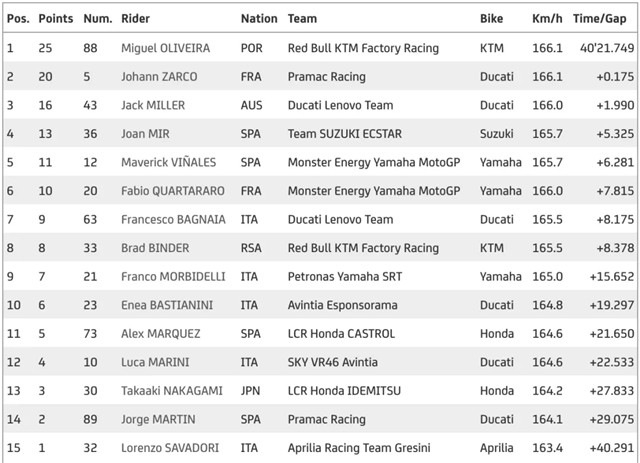Open Takaaki NAKAGAMI rider link
640x463 pixels.
point(172,391)
